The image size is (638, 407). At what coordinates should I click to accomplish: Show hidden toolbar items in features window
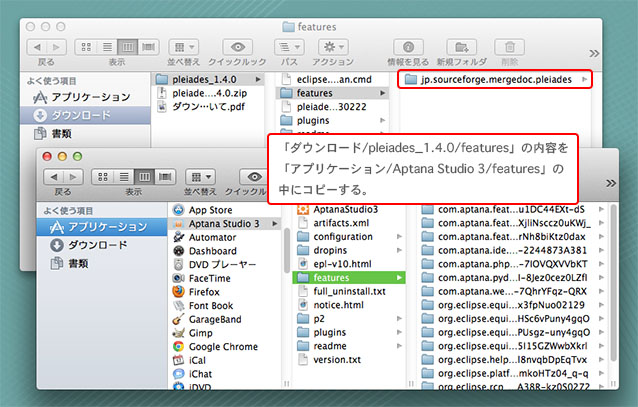coord(594,53)
